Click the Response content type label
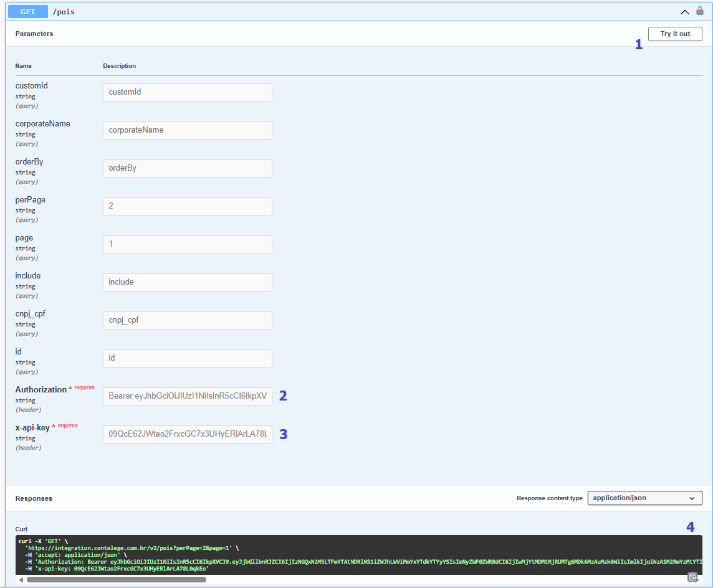The image size is (713, 588). (549, 498)
